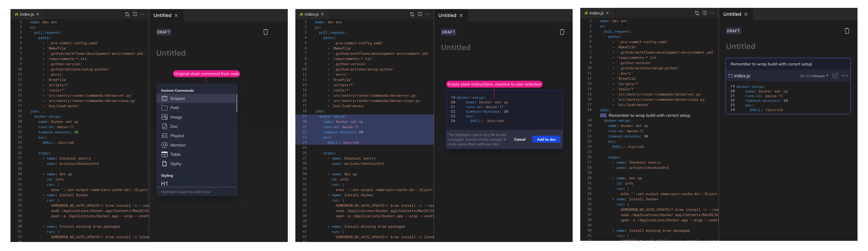Pick the Doc command icon
868x251 pixels.
pyautogui.click(x=164, y=126)
